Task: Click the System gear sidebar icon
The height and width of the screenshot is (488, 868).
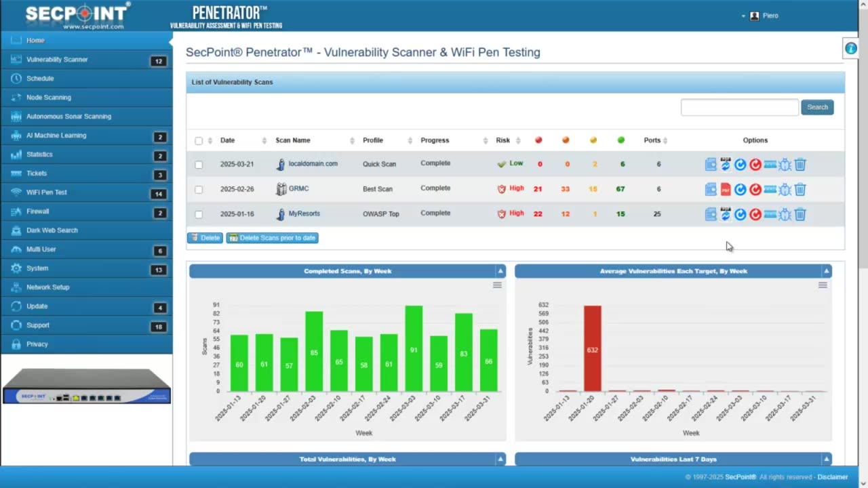Action: (x=16, y=268)
